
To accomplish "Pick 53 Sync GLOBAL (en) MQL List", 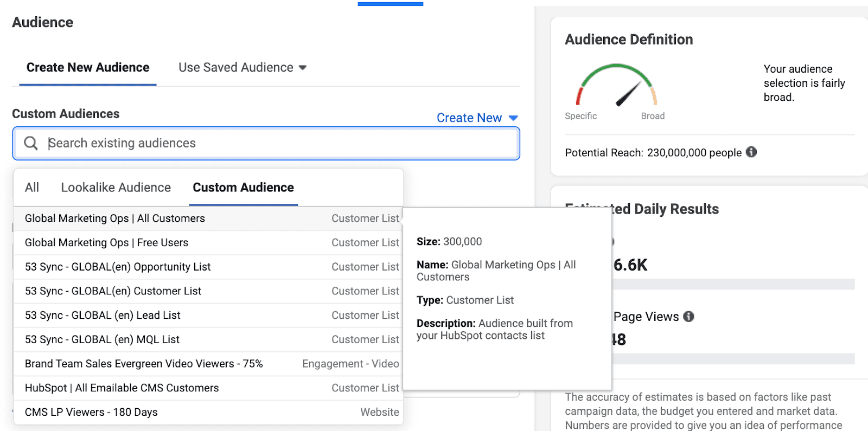I will tap(102, 340).
